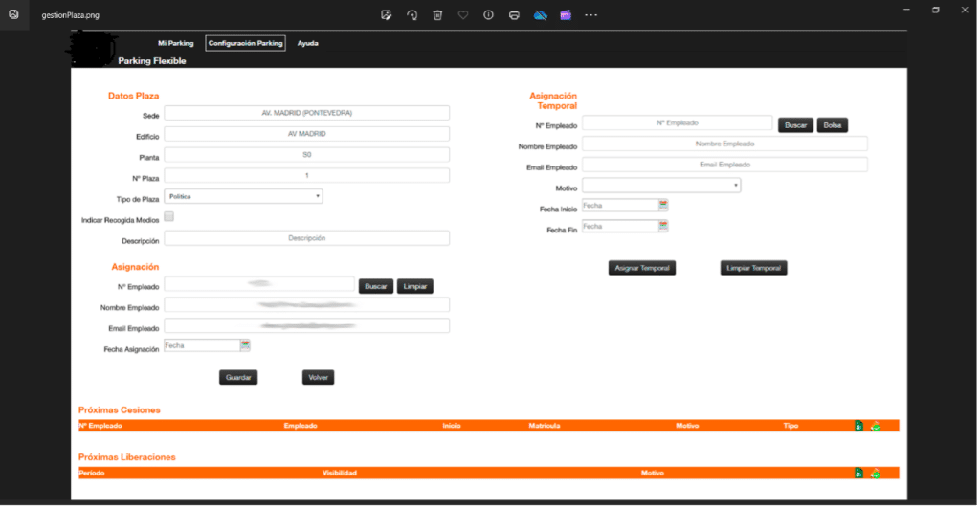Open file info with the info icon
980x508 pixels.
tap(489, 14)
